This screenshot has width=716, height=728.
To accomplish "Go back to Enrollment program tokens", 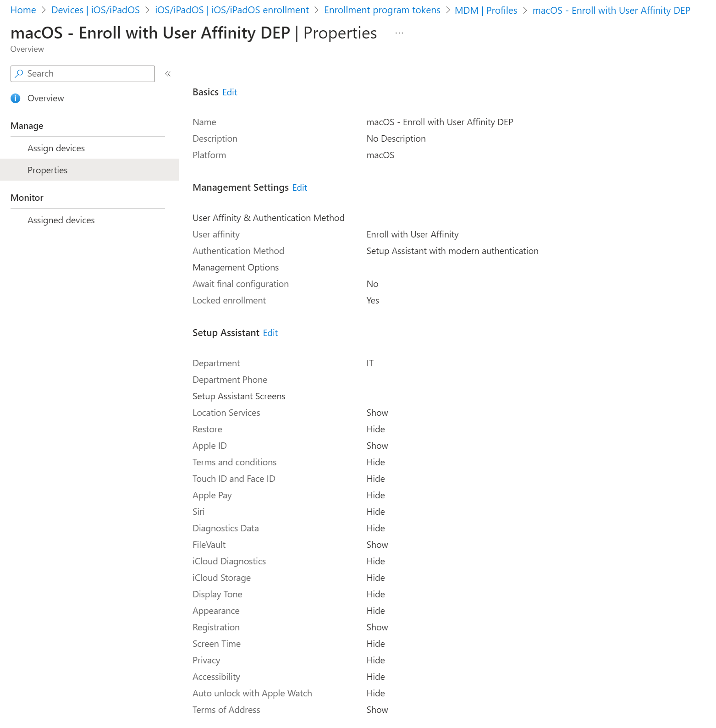I will click(382, 10).
